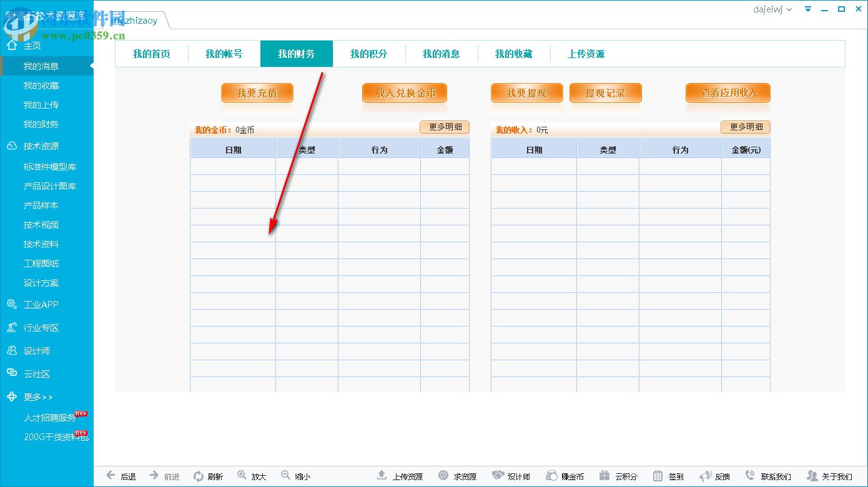Click the 上传资源 upload icon at the bottom

click(x=383, y=475)
